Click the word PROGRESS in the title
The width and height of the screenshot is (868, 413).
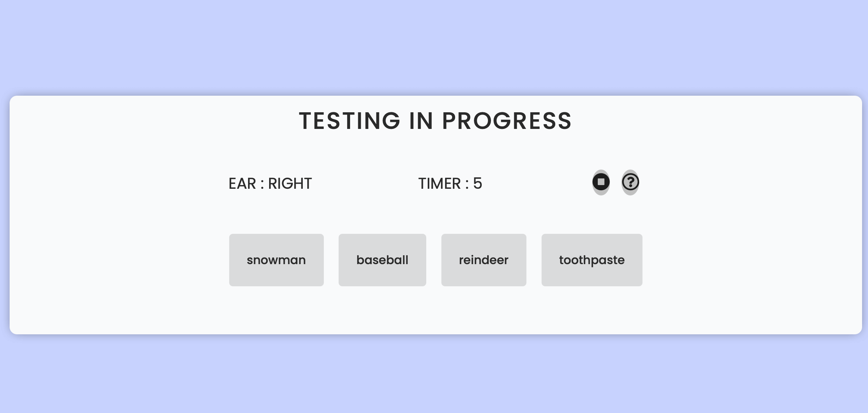[507, 121]
